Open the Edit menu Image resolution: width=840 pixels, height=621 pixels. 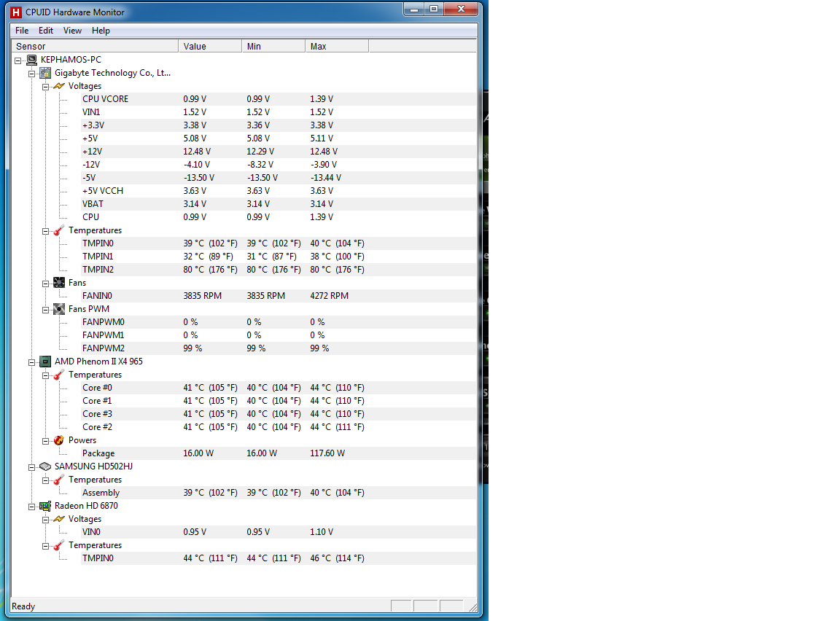pyautogui.click(x=45, y=31)
